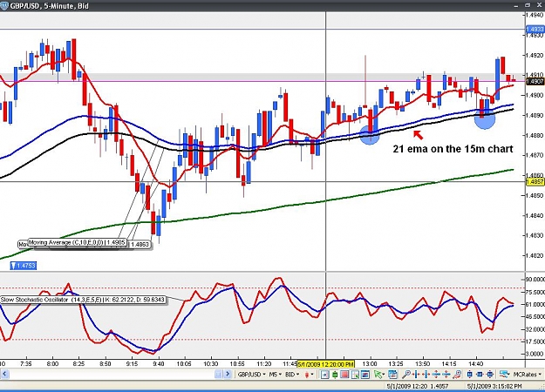Click the 1.4863 moving average value label
This screenshot has width=545, height=392.
pos(140,245)
